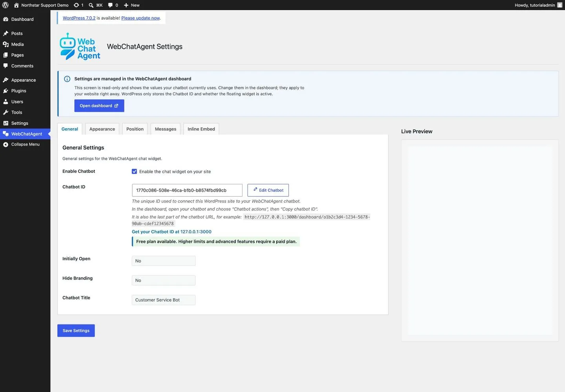Click the Hide Branding field showing No
Screen dimensions: 565x392
coord(164,280)
